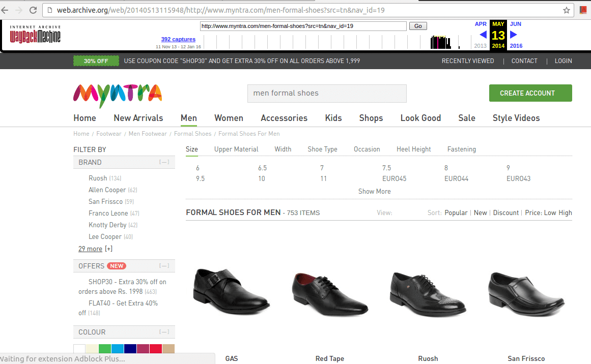The width and height of the screenshot is (591, 364).
Task: Open the Style Videos menu
Action: pos(516,118)
